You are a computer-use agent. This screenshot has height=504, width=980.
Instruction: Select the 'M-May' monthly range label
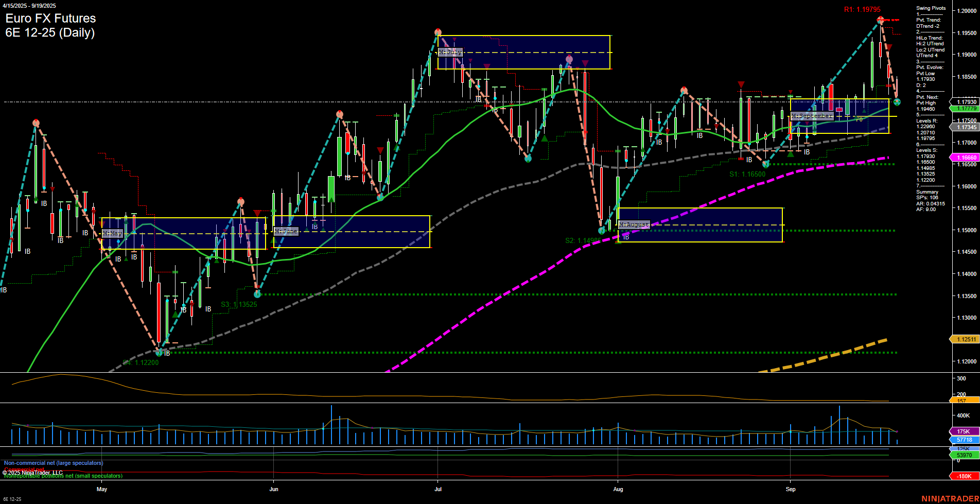pos(112,233)
